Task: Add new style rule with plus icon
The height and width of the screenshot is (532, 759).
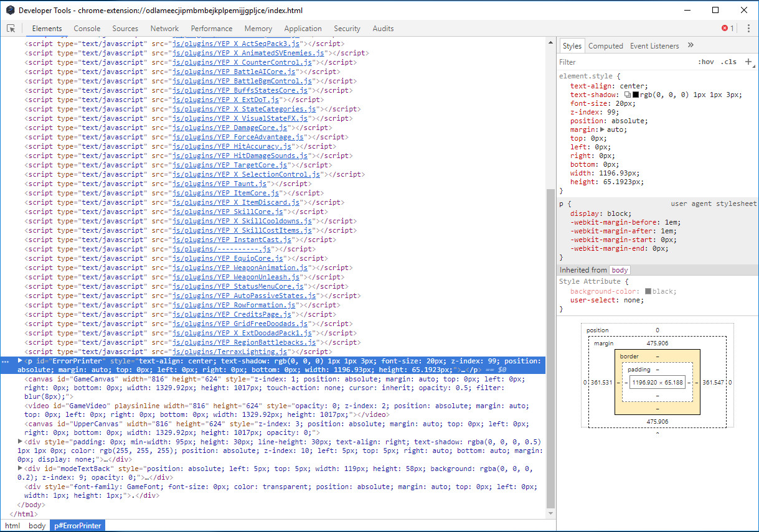Action: click(748, 62)
